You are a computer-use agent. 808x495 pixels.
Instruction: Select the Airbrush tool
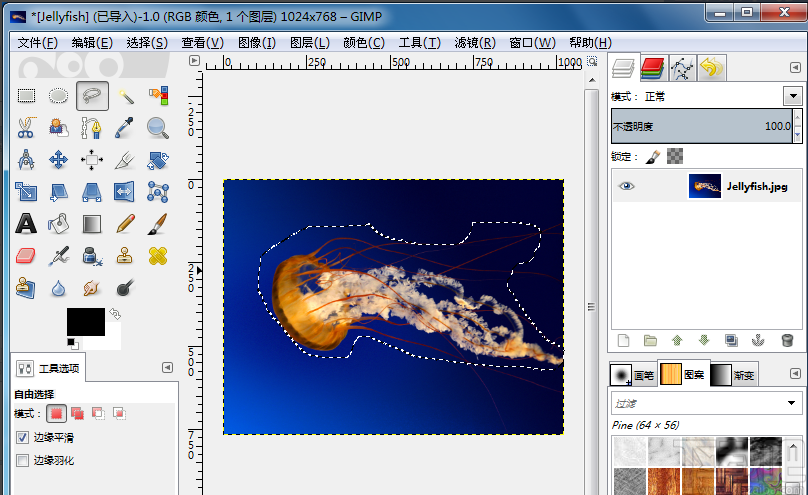click(x=58, y=255)
